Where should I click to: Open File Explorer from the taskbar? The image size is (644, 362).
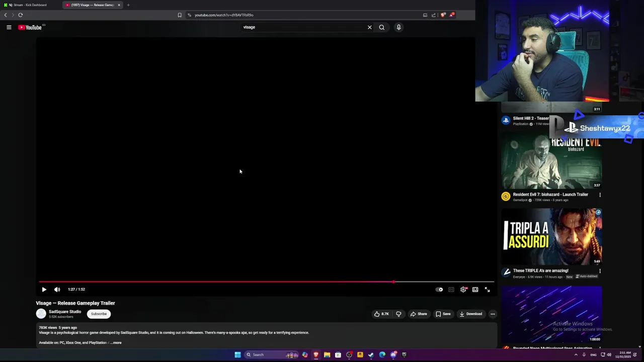[x=327, y=355]
